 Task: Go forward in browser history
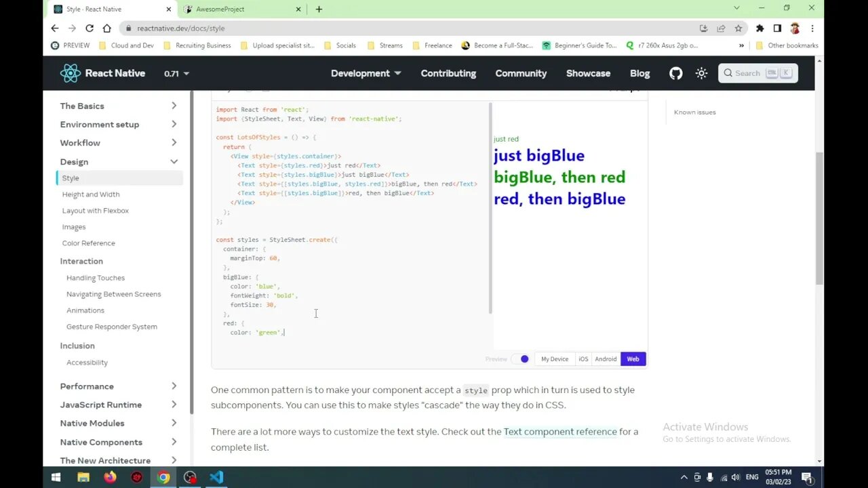coord(72,28)
